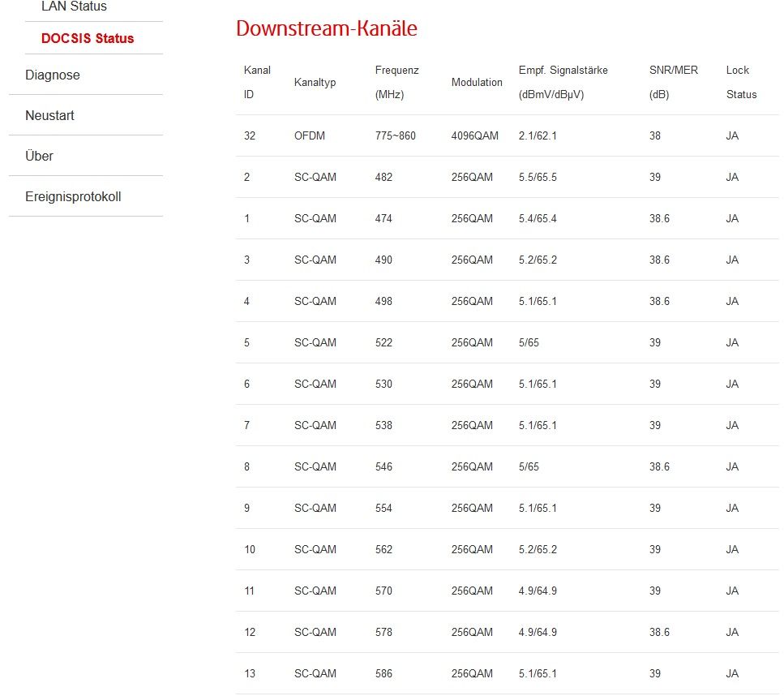Click the frequency 562 cell

pyautogui.click(x=383, y=549)
